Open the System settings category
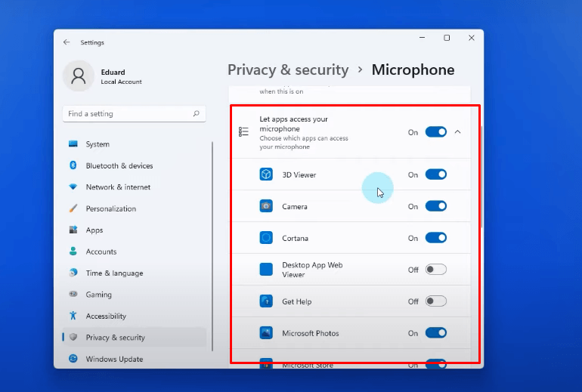Screen dimensions: 582x392 click(x=135, y=144)
